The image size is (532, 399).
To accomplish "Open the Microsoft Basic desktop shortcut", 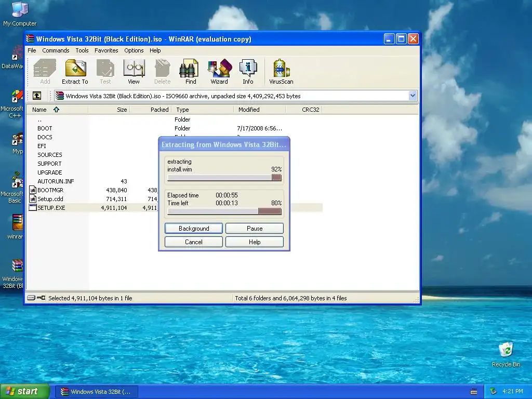I will coord(12,188).
